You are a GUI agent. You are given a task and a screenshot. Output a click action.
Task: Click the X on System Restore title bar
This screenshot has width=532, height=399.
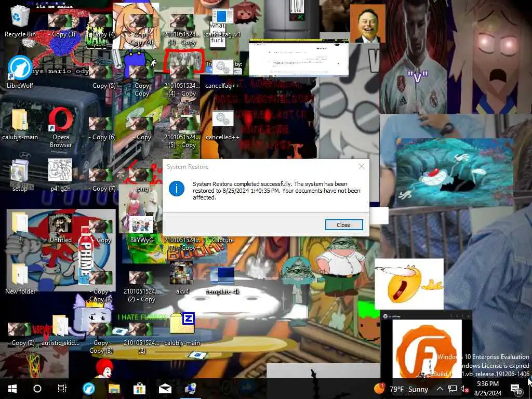(362, 166)
